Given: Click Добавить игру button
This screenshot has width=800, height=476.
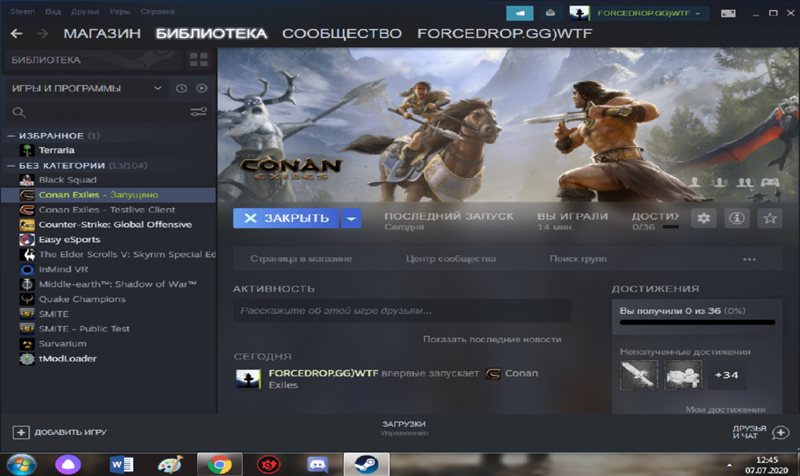Looking at the screenshot, I should coord(60,433).
